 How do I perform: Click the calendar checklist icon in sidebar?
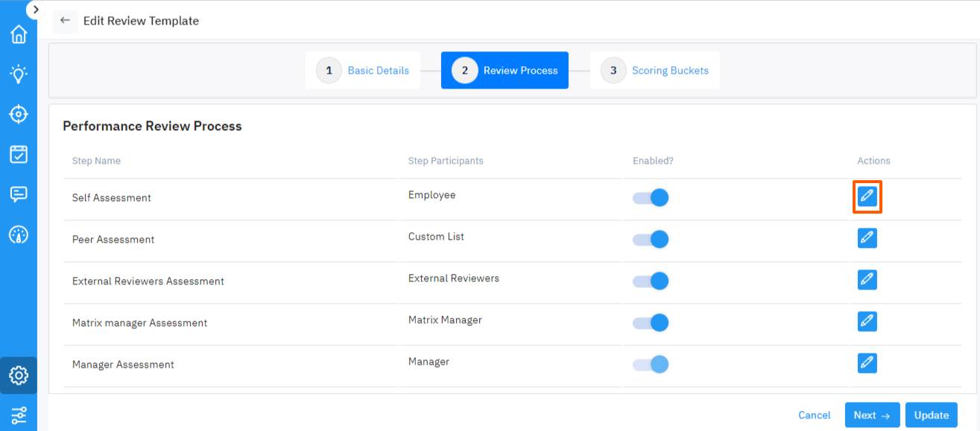pos(18,154)
